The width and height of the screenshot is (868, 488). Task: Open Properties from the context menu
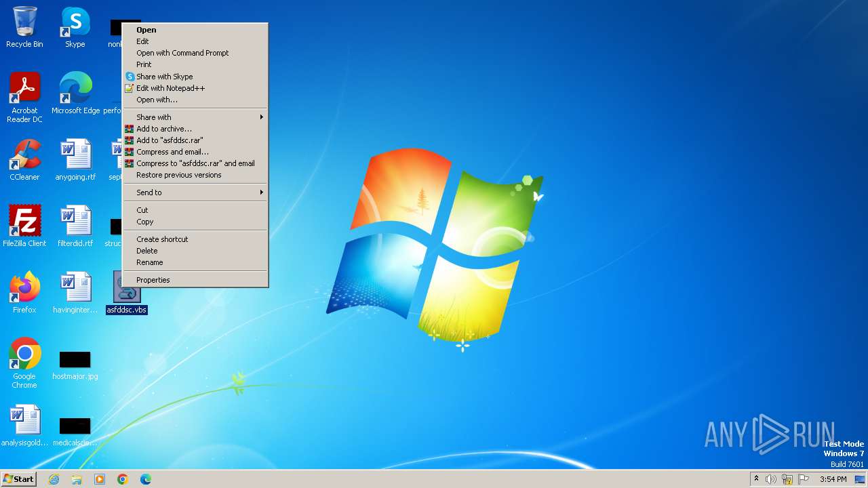tap(195, 280)
